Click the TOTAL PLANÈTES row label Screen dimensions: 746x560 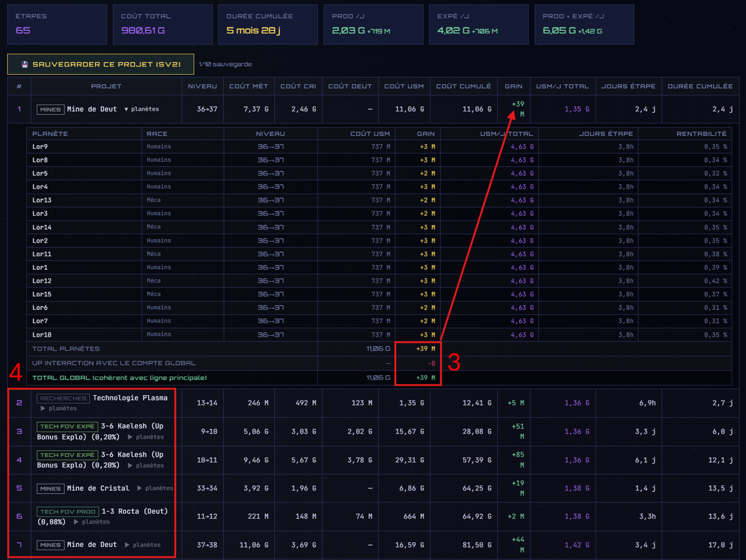66,349
